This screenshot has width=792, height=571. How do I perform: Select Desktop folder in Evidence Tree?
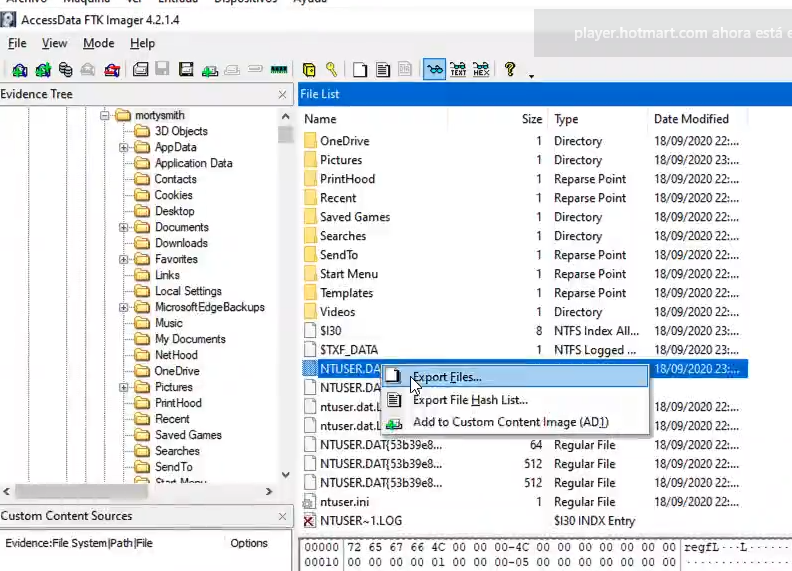point(174,211)
